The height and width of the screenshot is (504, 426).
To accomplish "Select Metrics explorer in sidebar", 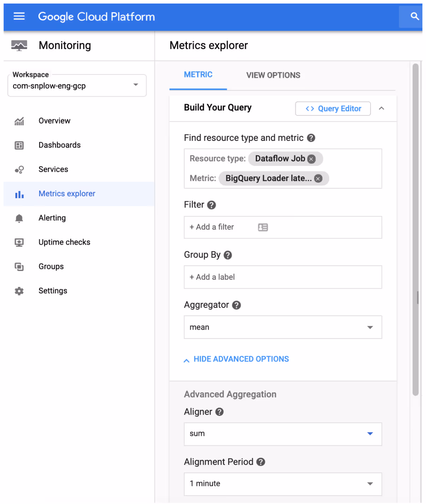I will pos(79,194).
